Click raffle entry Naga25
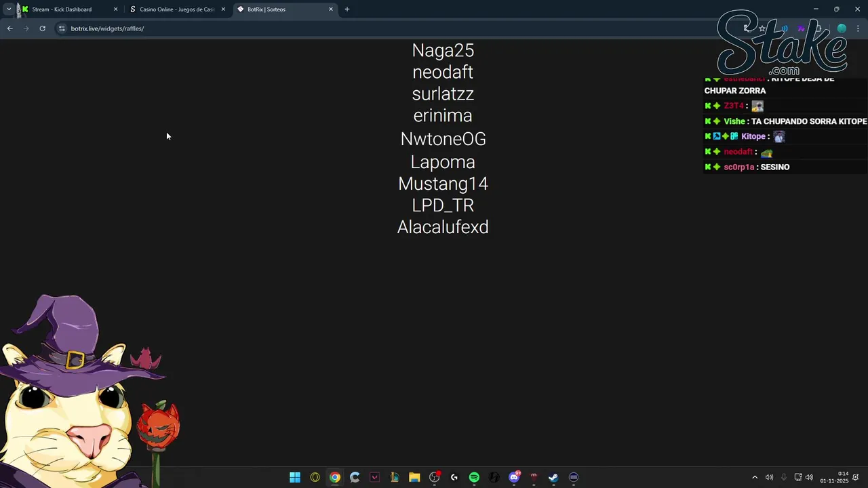868x488 pixels. click(443, 50)
